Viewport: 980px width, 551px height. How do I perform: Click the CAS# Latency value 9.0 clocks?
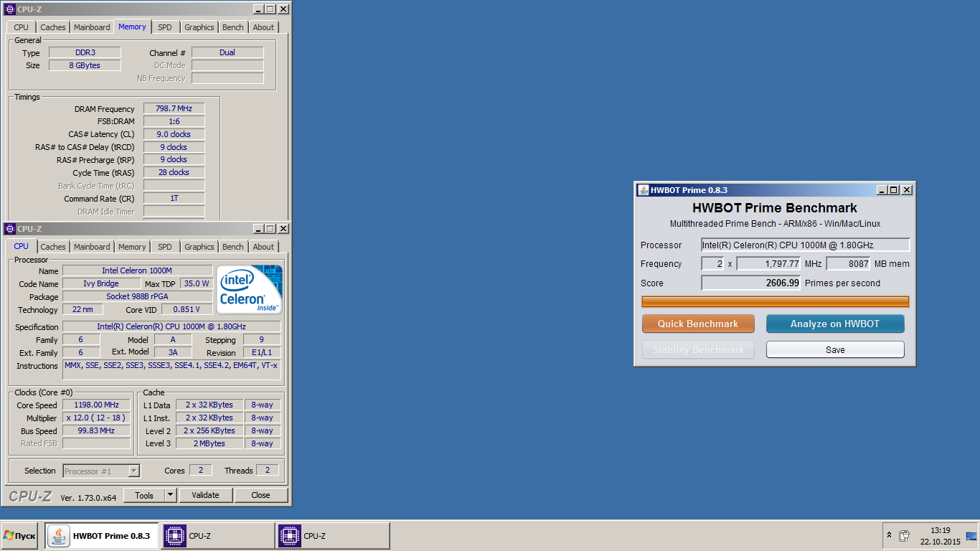pyautogui.click(x=174, y=134)
